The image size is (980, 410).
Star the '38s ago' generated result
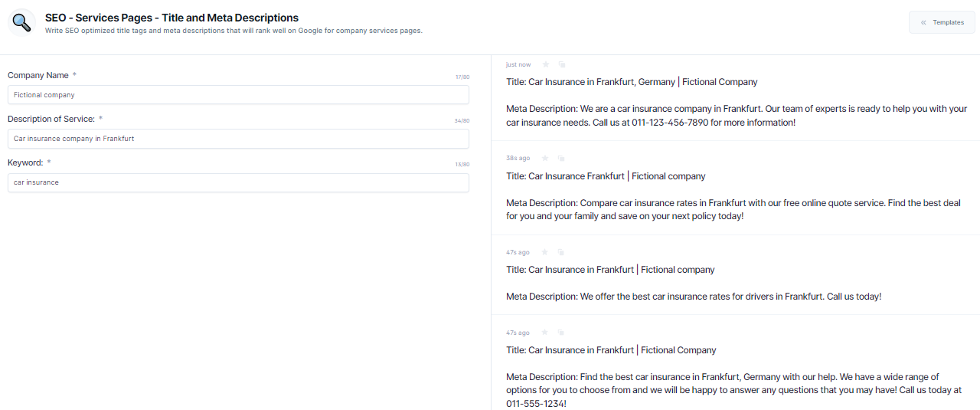click(545, 158)
